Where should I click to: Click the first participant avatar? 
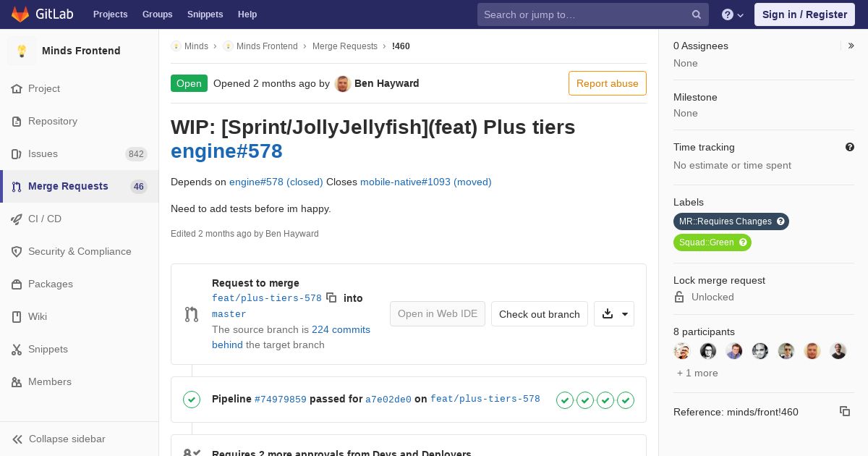(x=682, y=351)
